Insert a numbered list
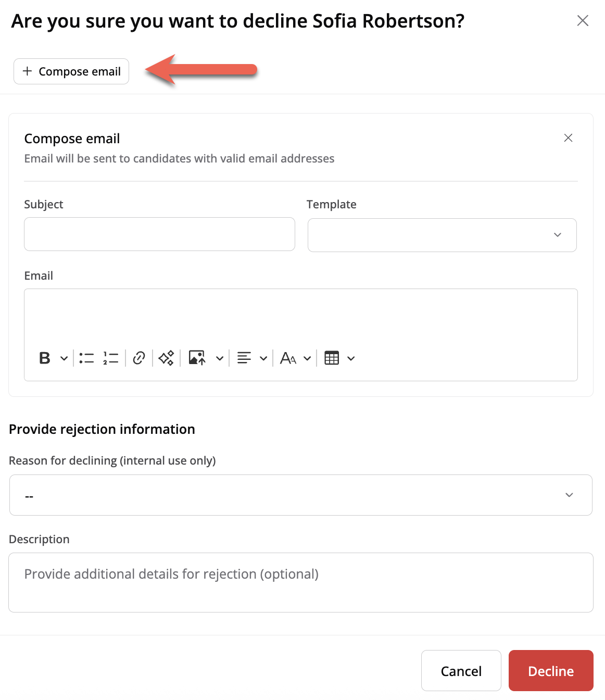605x700 pixels. [111, 358]
